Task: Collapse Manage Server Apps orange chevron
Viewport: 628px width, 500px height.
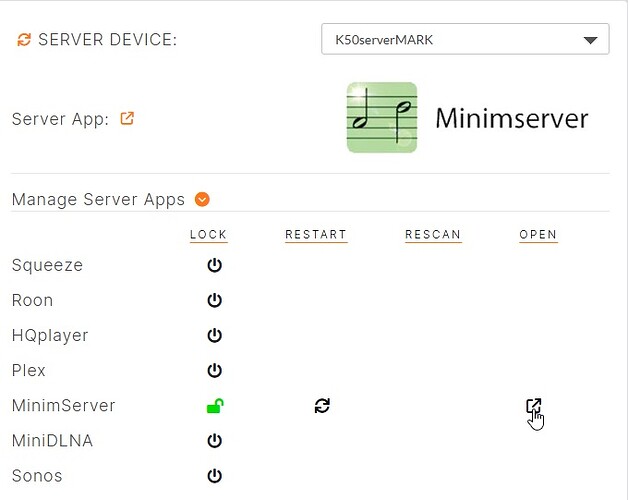Action: click(202, 199)
